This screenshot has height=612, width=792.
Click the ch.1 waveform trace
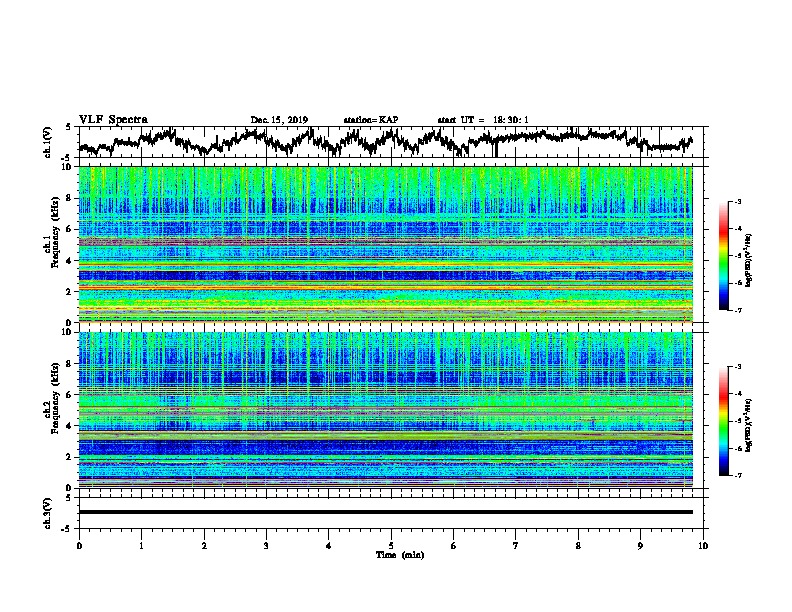[385, 142]
